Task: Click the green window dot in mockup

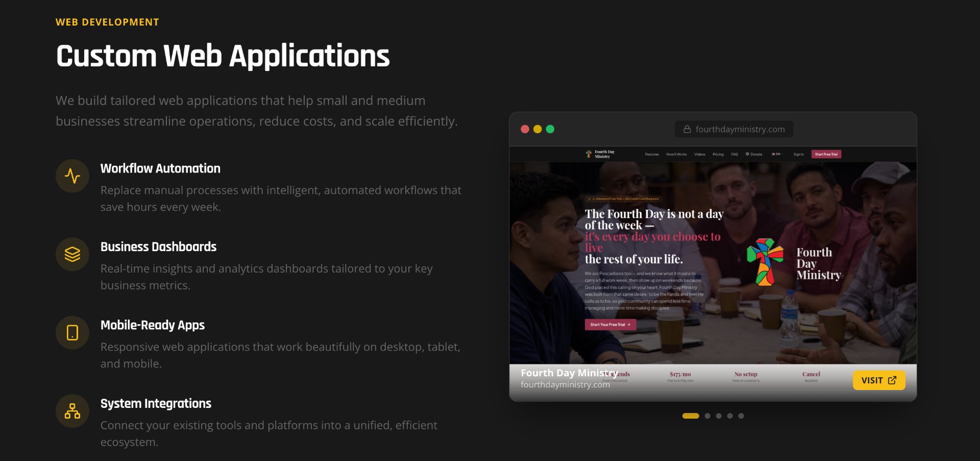Action: 550,129
